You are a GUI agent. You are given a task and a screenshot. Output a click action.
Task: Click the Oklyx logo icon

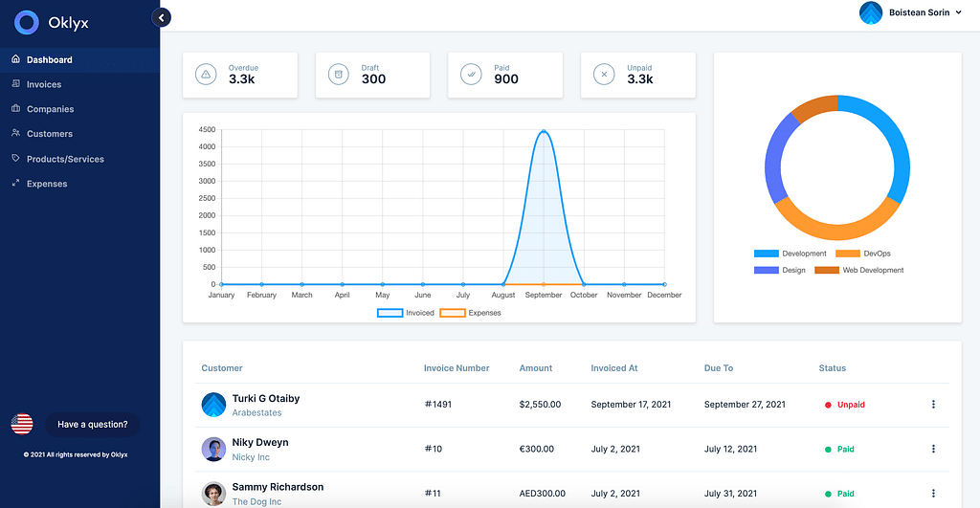click(x=27, y=22)
